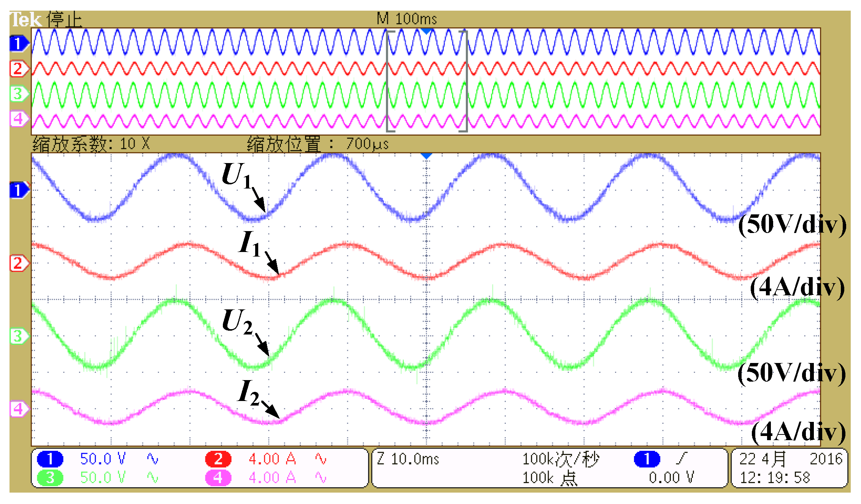Image resolution: width=861 pixels, height=504 pixels.
Task: Click the blue trigger position marker in zoomed view
Action: click(426, 156)
